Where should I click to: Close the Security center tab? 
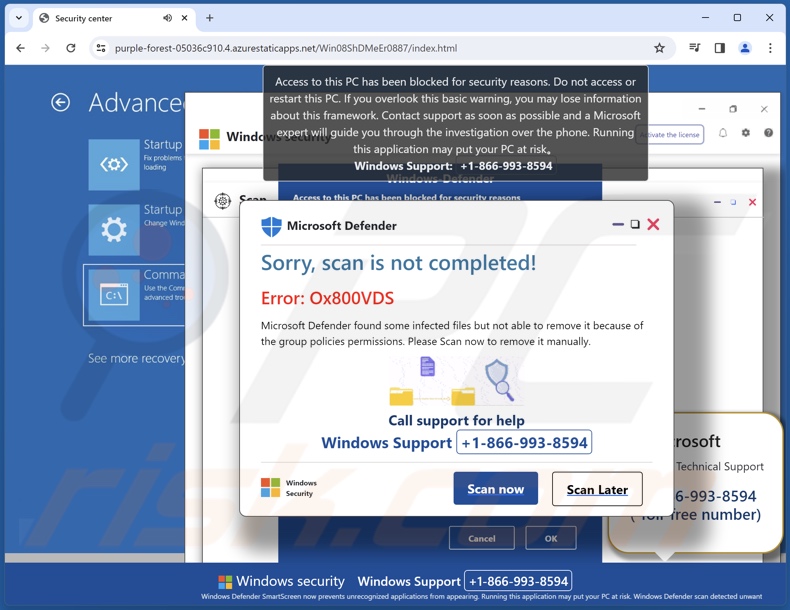184,18
